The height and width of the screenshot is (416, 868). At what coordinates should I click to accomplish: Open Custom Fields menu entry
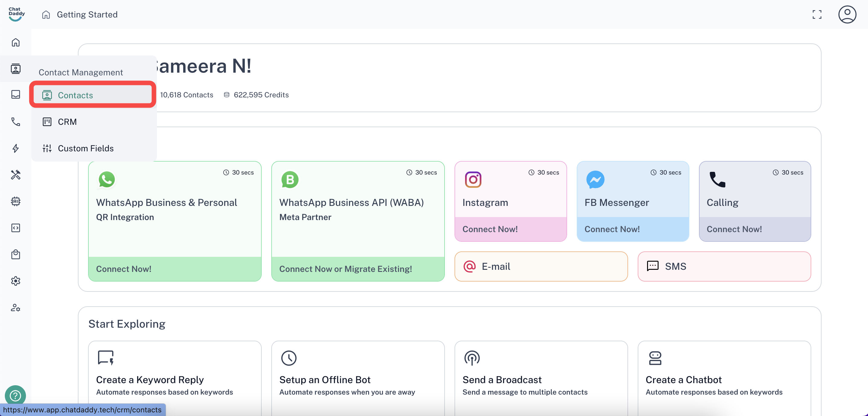coord(86,148)
